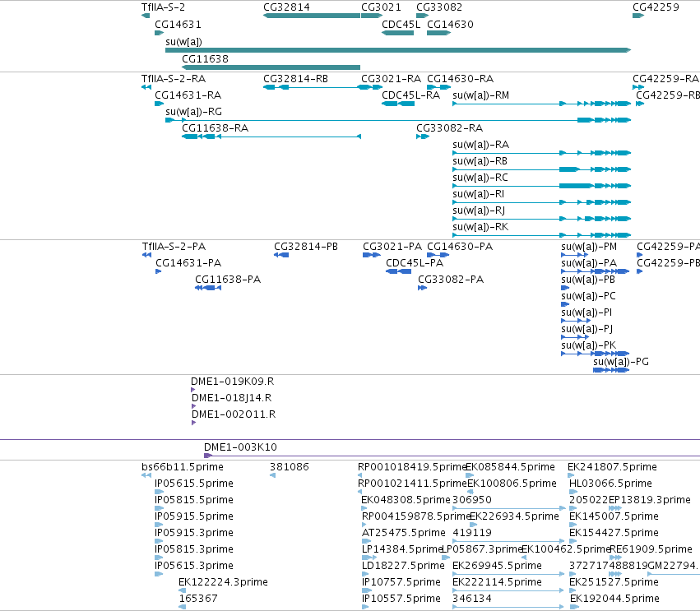Click the 346134 EST feature line

[508, 607]
